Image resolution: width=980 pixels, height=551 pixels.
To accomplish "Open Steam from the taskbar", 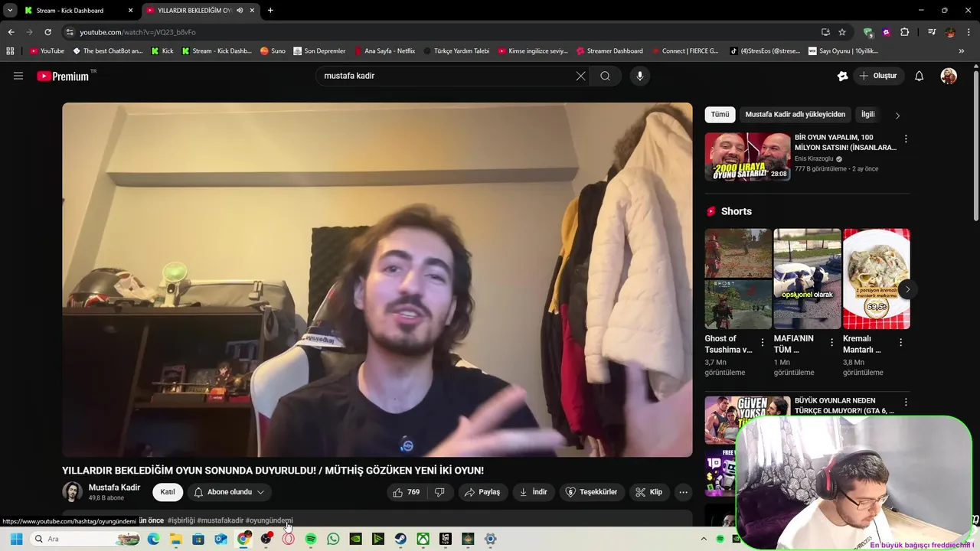I will [x=400, y=539].
